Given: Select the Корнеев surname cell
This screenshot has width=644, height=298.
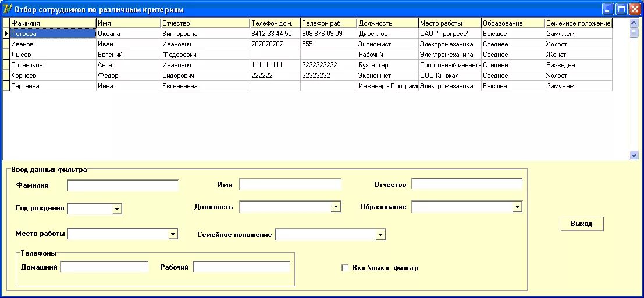Looking at the screenshot, I should click(53, 76).
